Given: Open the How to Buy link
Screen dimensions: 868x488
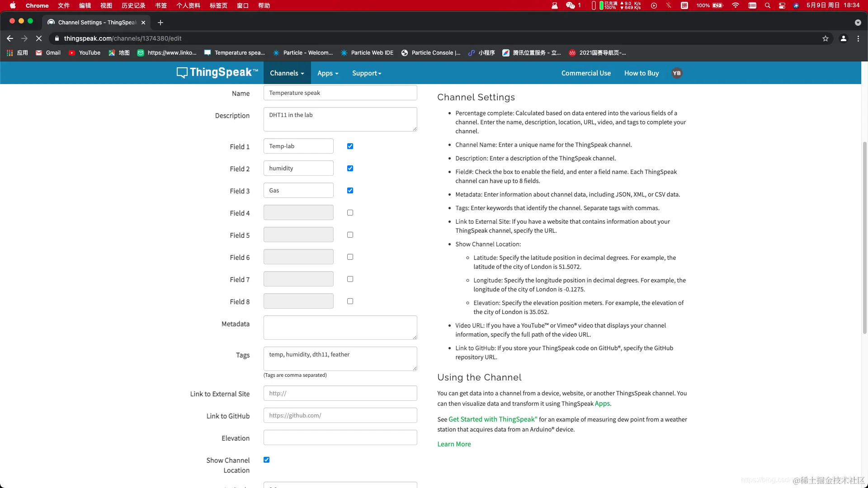Looking at the screenshot, I should [x=641, y=73].
